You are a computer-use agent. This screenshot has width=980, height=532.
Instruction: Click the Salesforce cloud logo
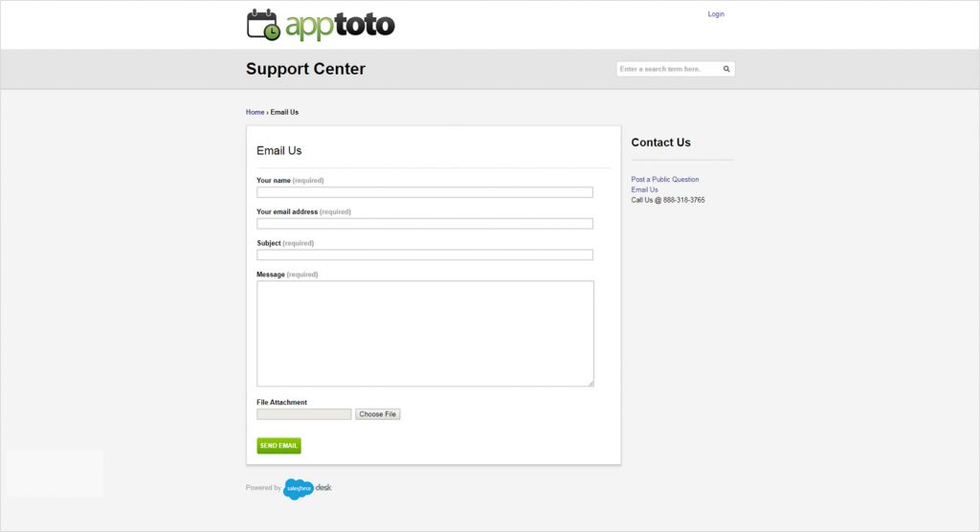point(299,488)
